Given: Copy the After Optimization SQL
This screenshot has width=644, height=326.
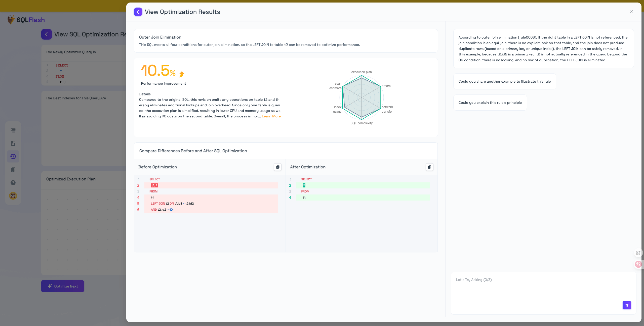Looking at the screenshot, I should tap(429, 167).
